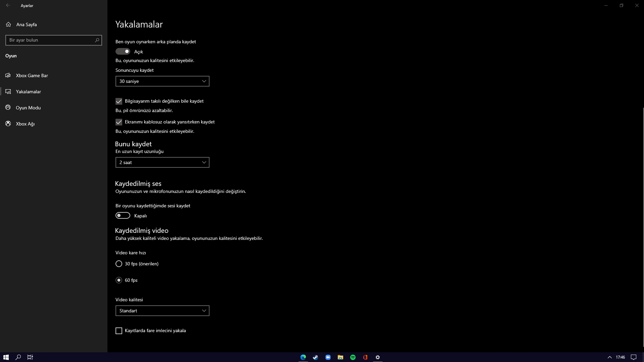The width and height of the screenshot is (644, 362).
Task: Show hidden system tray icons
Action: pos(610,357)
